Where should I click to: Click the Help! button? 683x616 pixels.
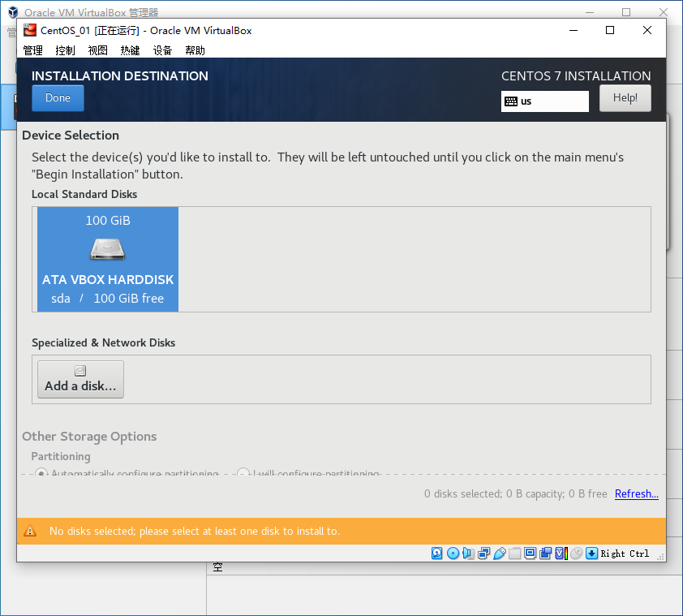[x=625, y=98]
